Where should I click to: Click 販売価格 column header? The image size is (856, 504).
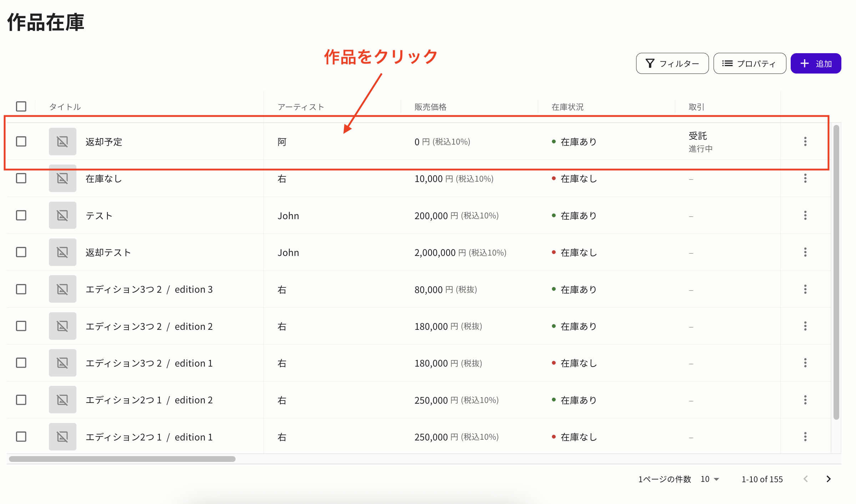(430, 107)
